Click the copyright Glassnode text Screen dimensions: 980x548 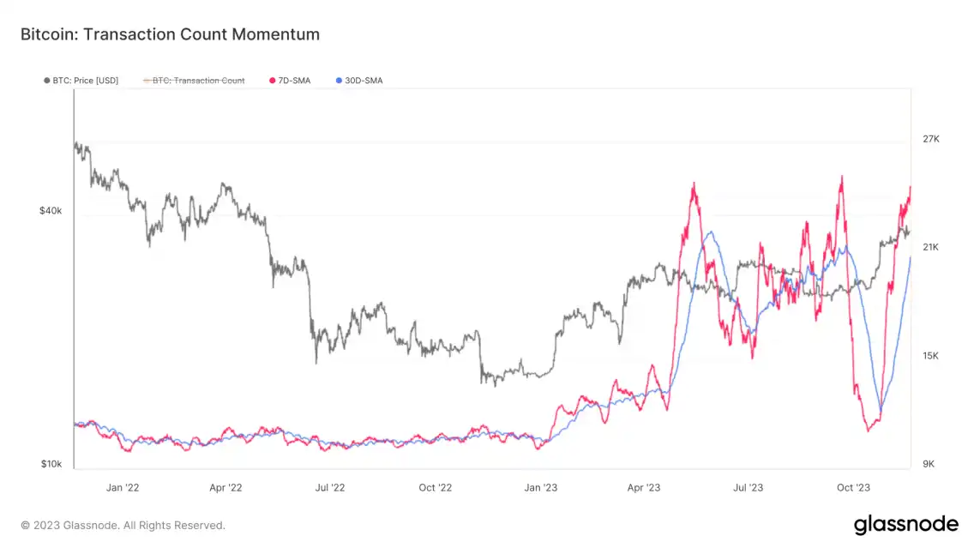coord(123,525)
